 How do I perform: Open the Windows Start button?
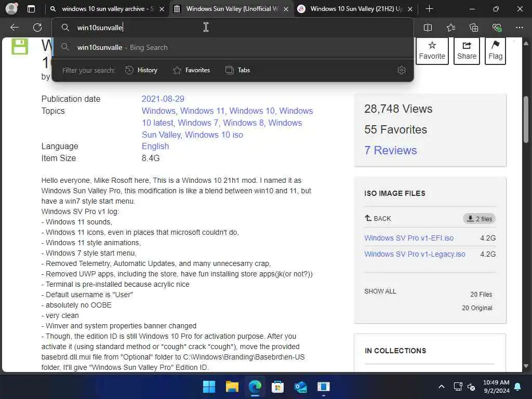pos(209,387)
